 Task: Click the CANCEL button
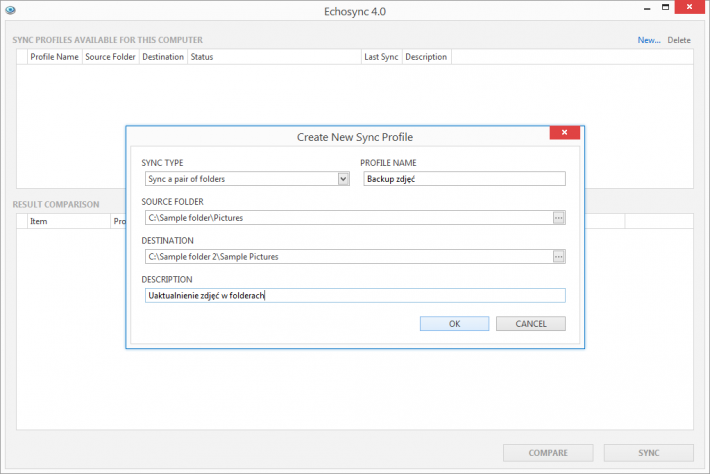[531, 324]
